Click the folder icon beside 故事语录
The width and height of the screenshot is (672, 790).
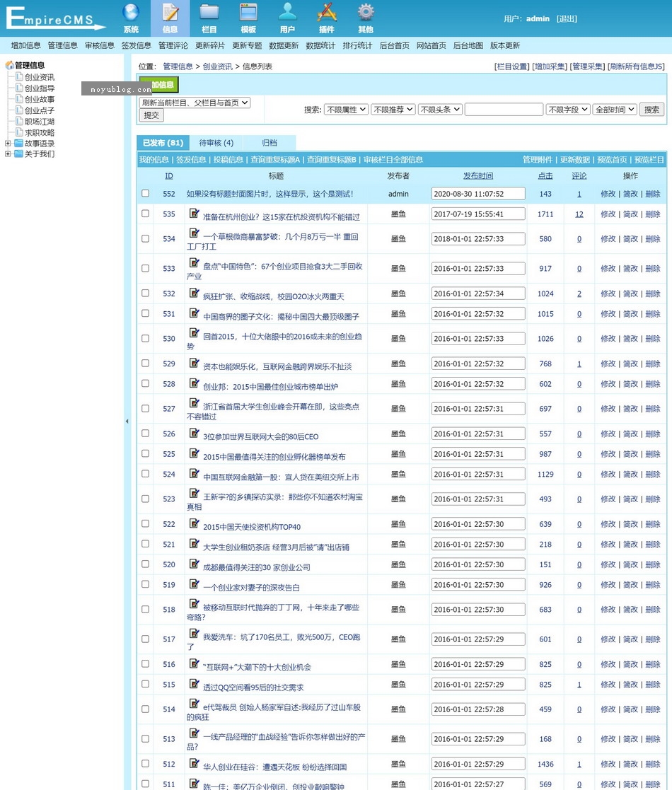18,143
